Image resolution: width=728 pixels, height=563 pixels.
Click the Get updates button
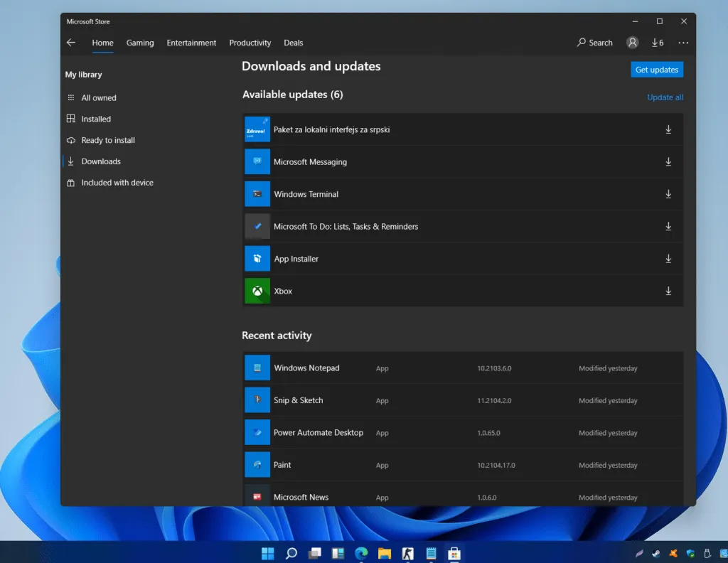(656, 70)
